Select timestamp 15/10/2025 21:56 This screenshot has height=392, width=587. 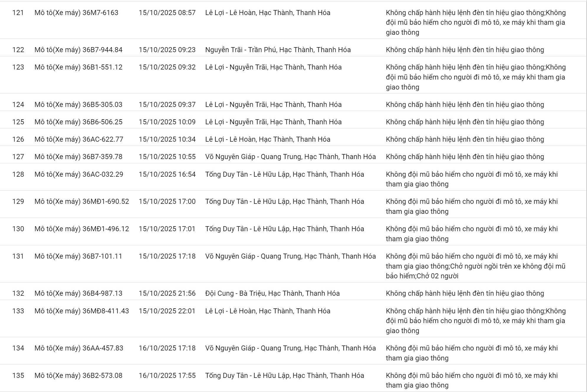click(167, 293)
